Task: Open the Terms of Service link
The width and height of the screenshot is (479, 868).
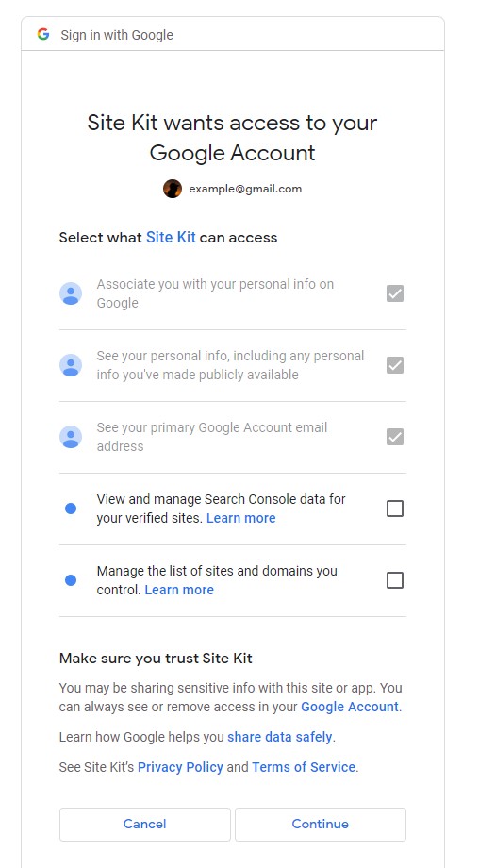Action: click(x=304, y=767)
